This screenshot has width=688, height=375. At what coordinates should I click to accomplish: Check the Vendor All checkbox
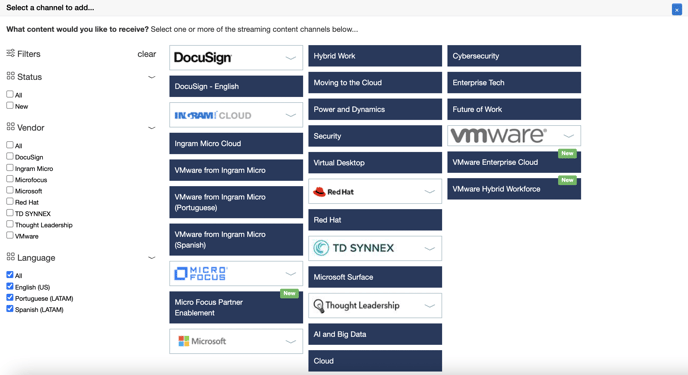pos(10,145)
